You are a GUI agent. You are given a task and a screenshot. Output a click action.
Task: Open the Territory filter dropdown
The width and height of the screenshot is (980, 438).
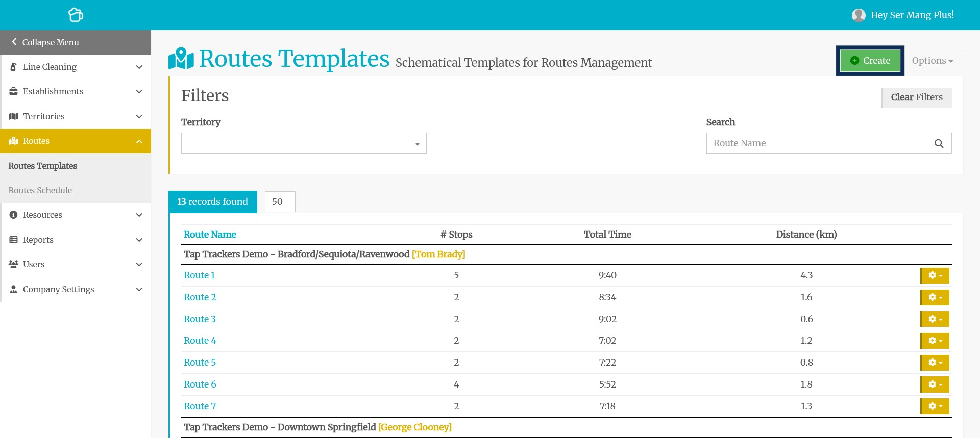click(x=304, y=144)
